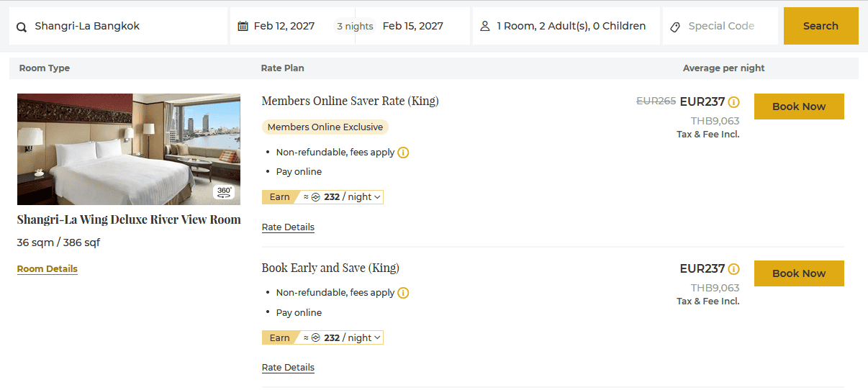Open Room Details link

(48, 269)
